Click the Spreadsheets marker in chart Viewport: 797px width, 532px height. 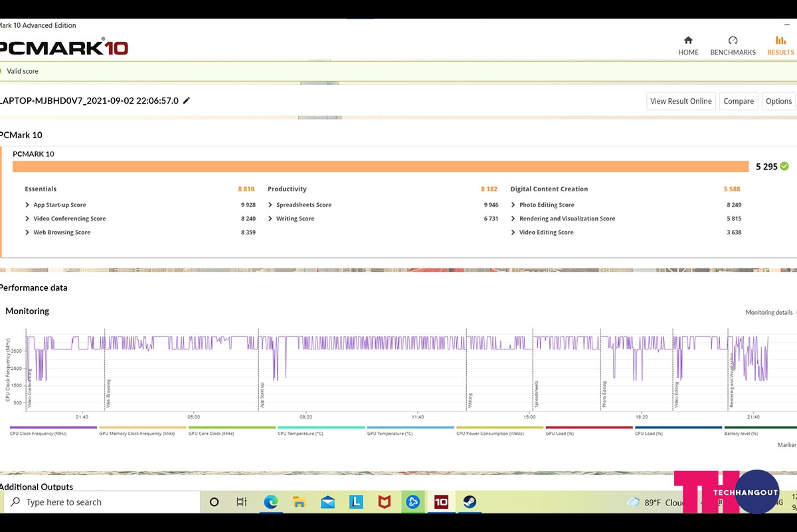tap(537, 394)
